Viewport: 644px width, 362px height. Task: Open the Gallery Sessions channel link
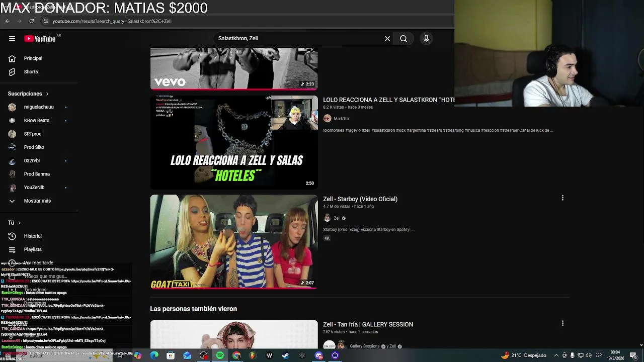point(365,346)
